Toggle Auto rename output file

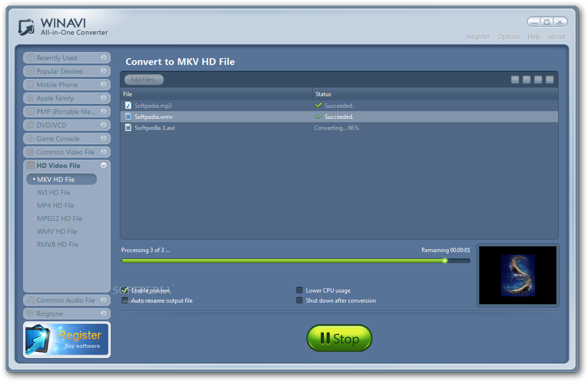coord(125,300)
